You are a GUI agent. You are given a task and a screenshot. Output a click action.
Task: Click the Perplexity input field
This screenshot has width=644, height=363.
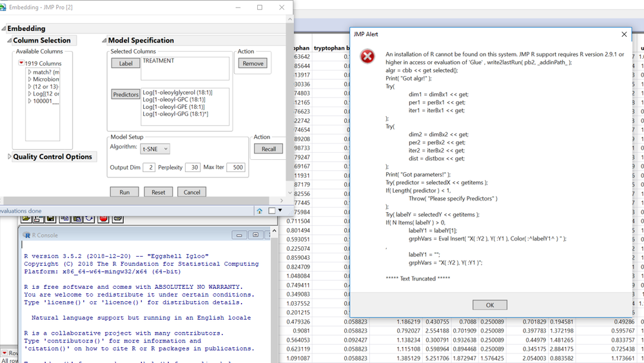point(192,168)
